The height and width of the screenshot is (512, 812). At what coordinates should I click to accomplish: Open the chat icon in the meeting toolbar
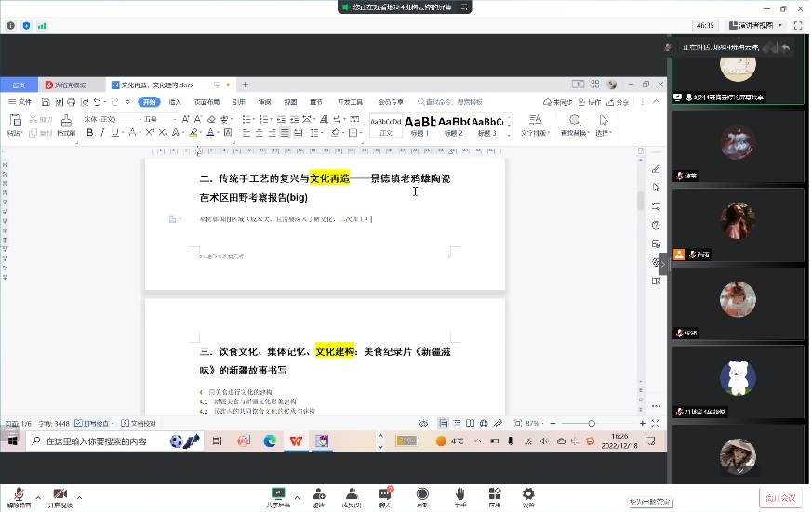pyautogui.click(x=384, y=496)
